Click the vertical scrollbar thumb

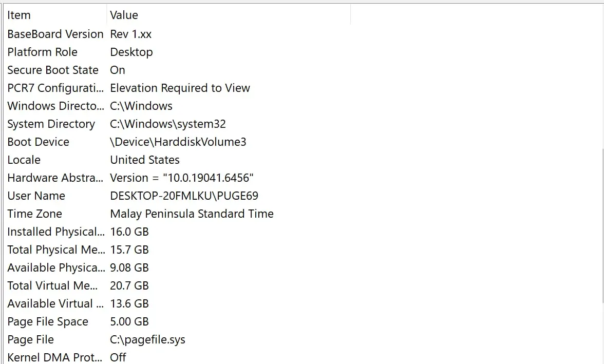pos(602,225)
